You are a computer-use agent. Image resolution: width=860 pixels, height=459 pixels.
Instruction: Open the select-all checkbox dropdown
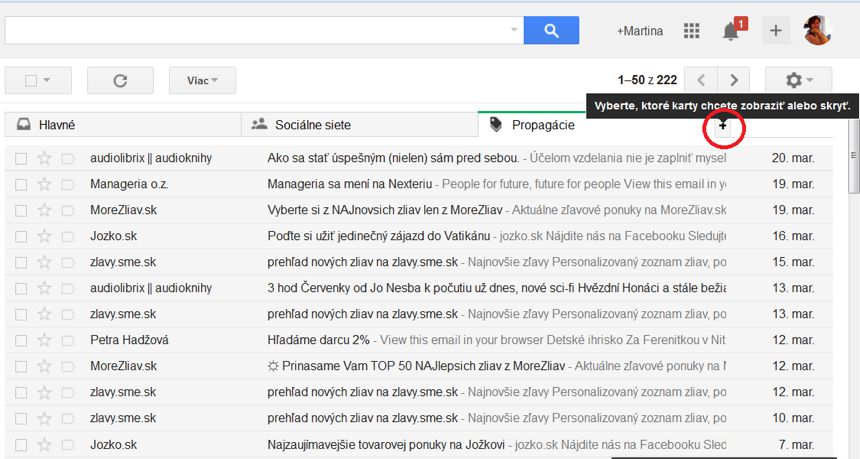pyautogui.click(x=38, y=81)
